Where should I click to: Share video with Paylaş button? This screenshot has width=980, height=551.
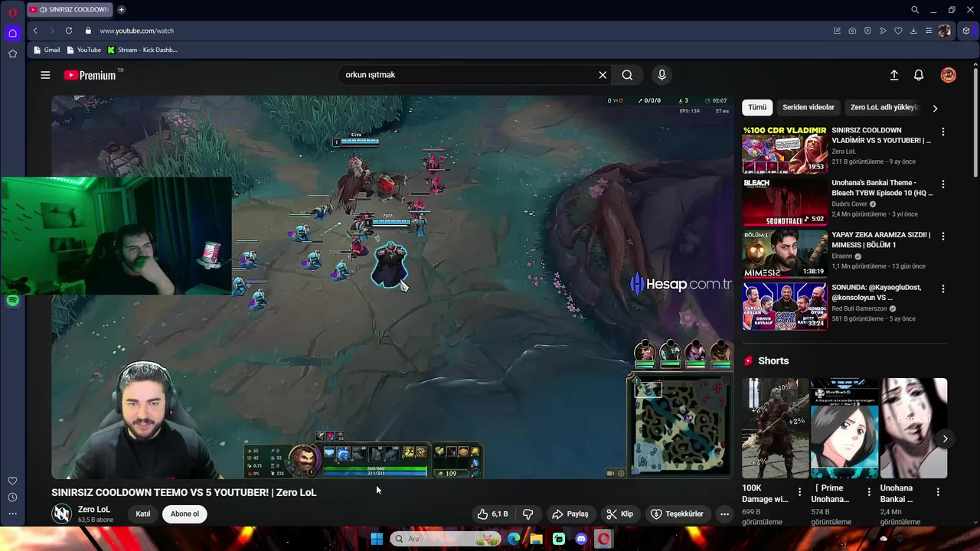570,514
